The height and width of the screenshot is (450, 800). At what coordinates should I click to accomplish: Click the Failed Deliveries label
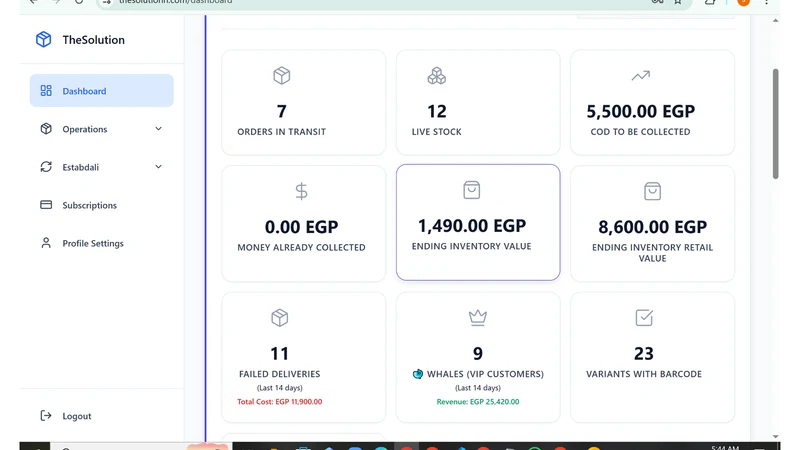click(x=280, y=374)
